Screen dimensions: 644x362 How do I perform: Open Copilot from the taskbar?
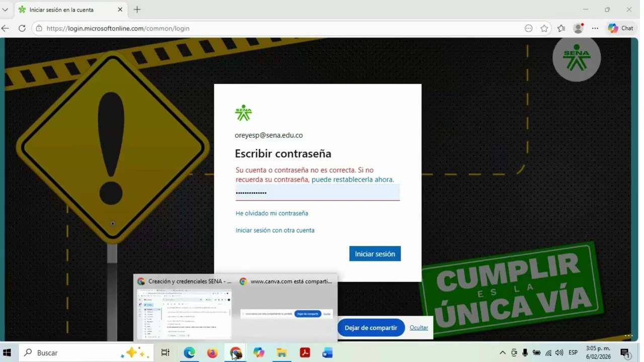[259, 353]
